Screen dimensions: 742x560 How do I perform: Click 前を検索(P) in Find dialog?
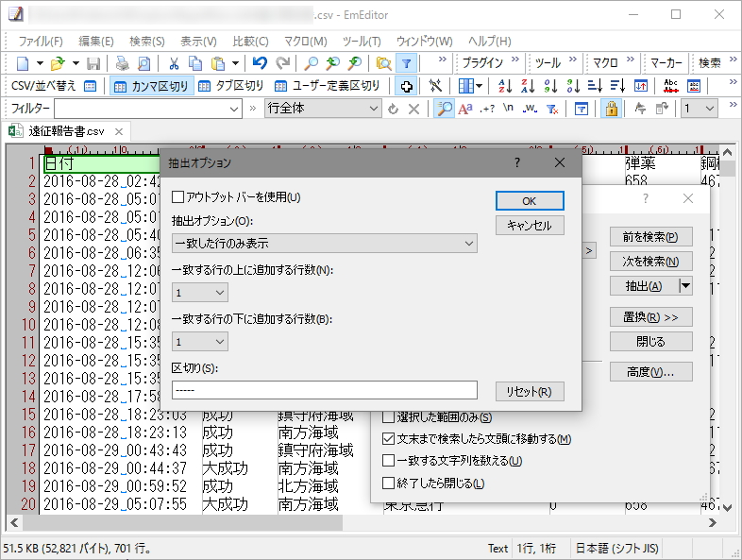(650, 237)
